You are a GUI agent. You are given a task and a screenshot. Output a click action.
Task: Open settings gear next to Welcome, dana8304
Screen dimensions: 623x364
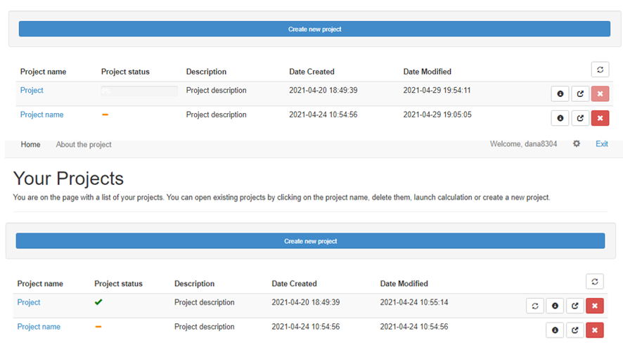(x=577, y=144)
